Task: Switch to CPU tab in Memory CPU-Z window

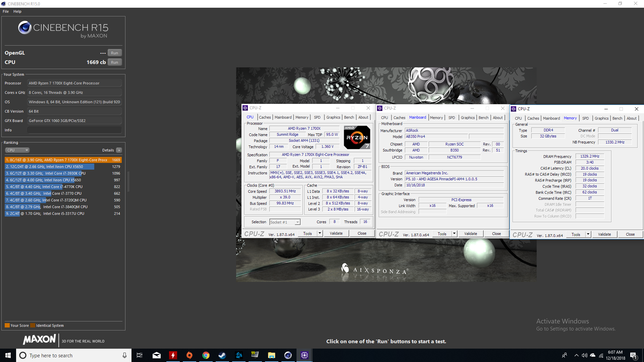Action: pos(518,118)
